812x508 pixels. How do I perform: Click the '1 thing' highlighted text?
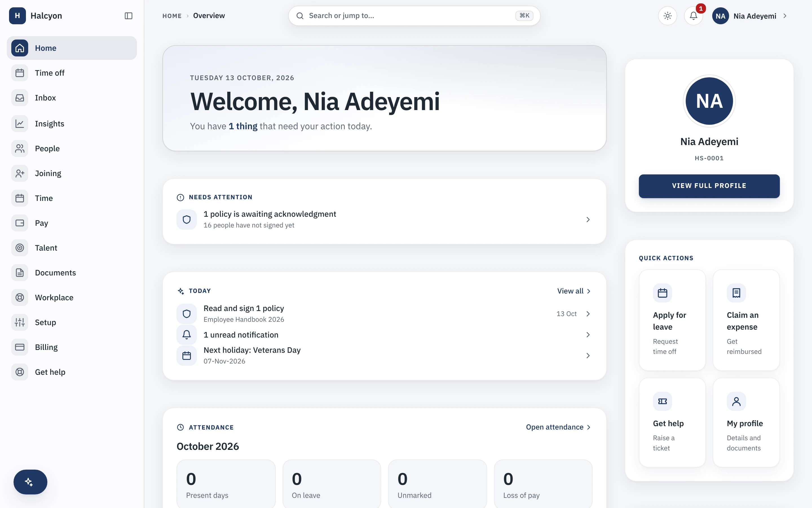pyautogui.click(x=243, y=126)
